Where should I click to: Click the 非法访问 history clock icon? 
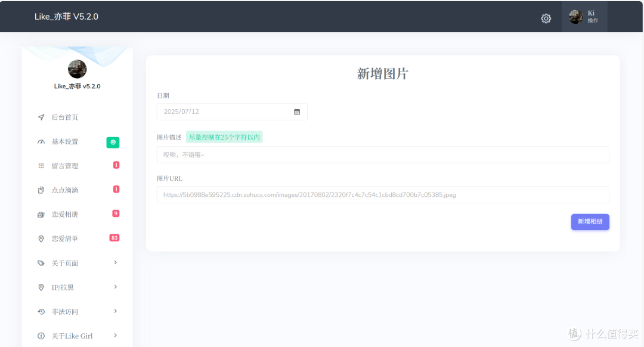pos(41,312)
